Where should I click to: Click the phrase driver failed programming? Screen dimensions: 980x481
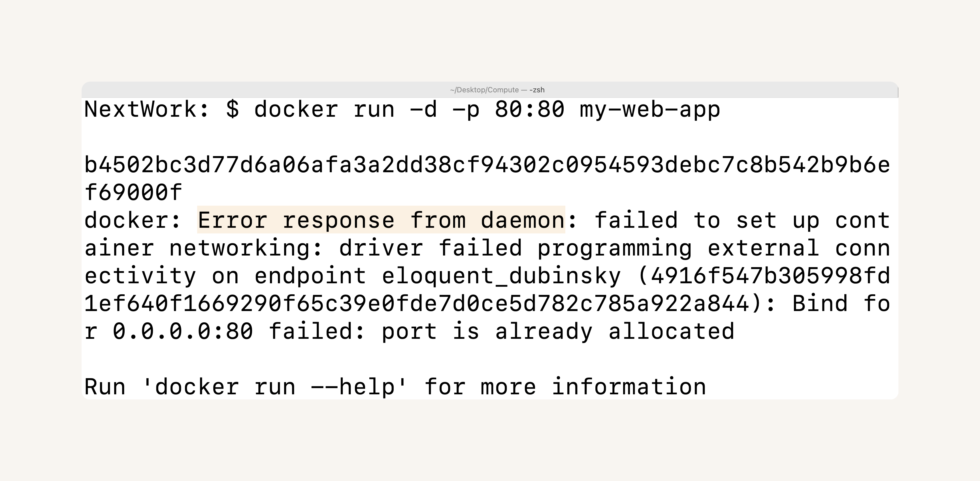point(515,248)
